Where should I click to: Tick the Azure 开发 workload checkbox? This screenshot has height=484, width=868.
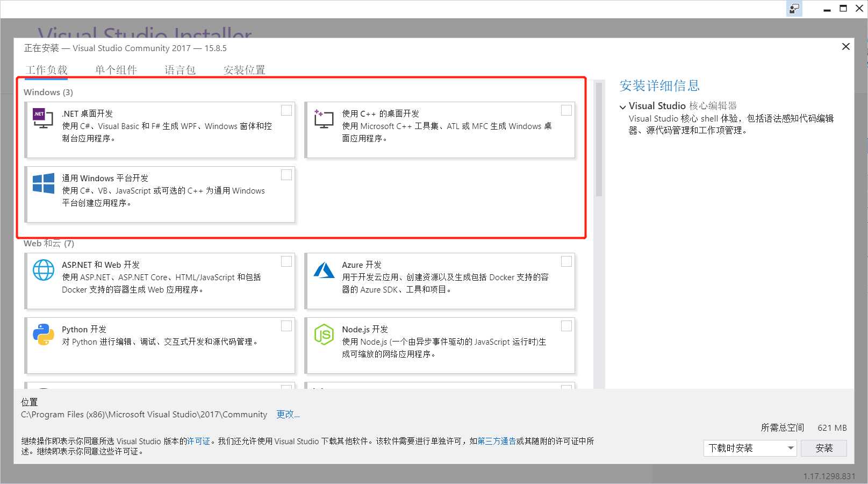[566, 261]
